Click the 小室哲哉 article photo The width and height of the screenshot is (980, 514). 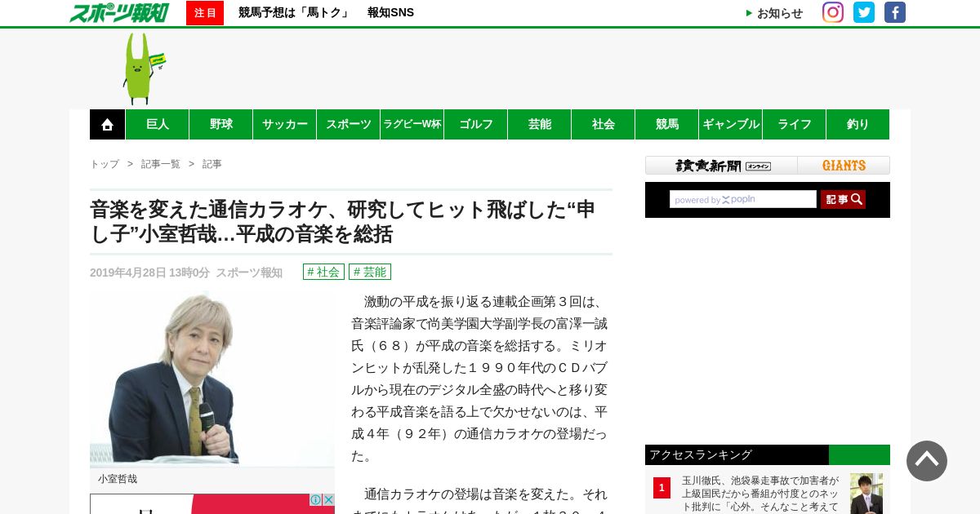pyautogui.click(x=212, y=379)
